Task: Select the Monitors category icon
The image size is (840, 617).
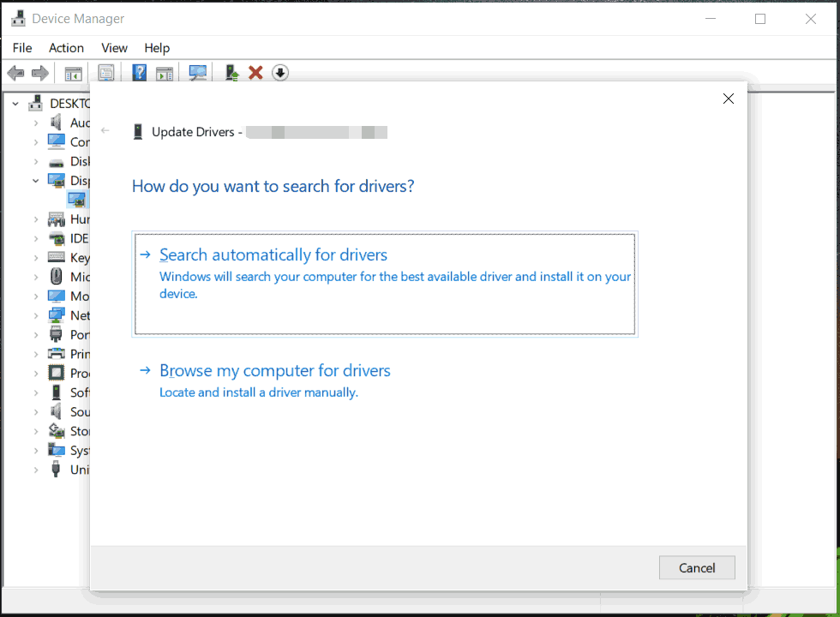Action: [57, 297]
